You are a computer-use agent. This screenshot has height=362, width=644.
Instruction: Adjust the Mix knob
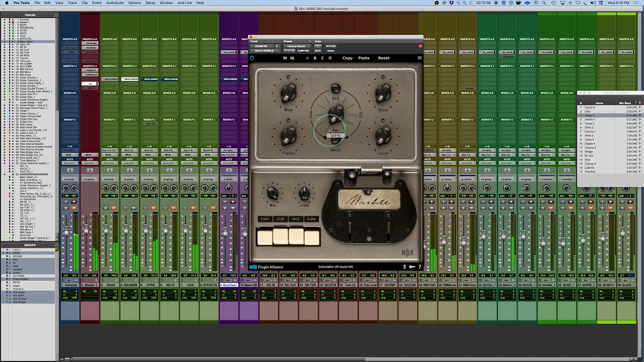272,193
